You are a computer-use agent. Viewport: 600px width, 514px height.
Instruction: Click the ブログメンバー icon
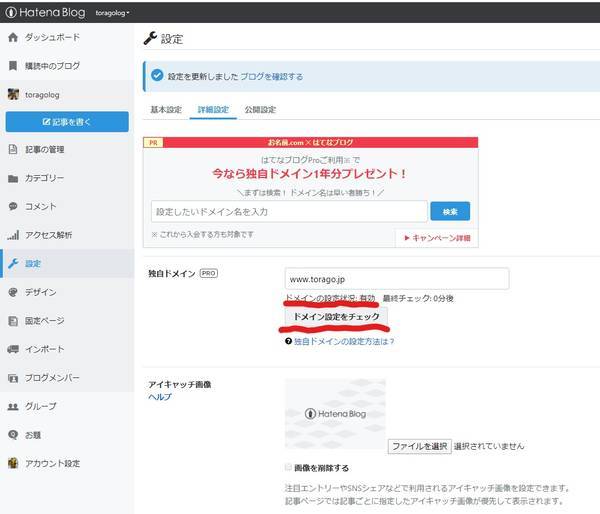[x=13, y=378]
